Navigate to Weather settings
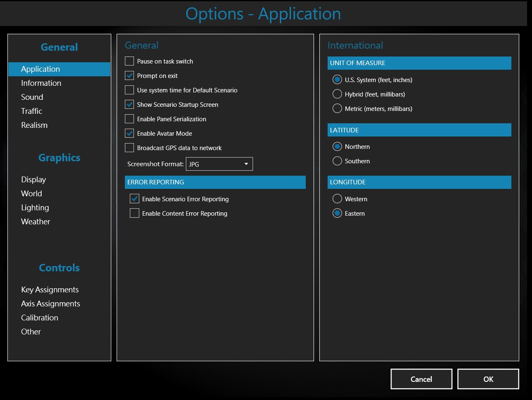The image size is (532, 400). pyautogui.click(x=35, y=221)
